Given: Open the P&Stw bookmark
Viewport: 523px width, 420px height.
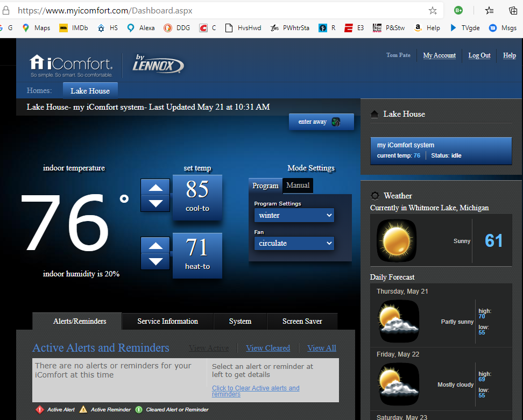Looking at the screenshot, I should click(388, 28).
